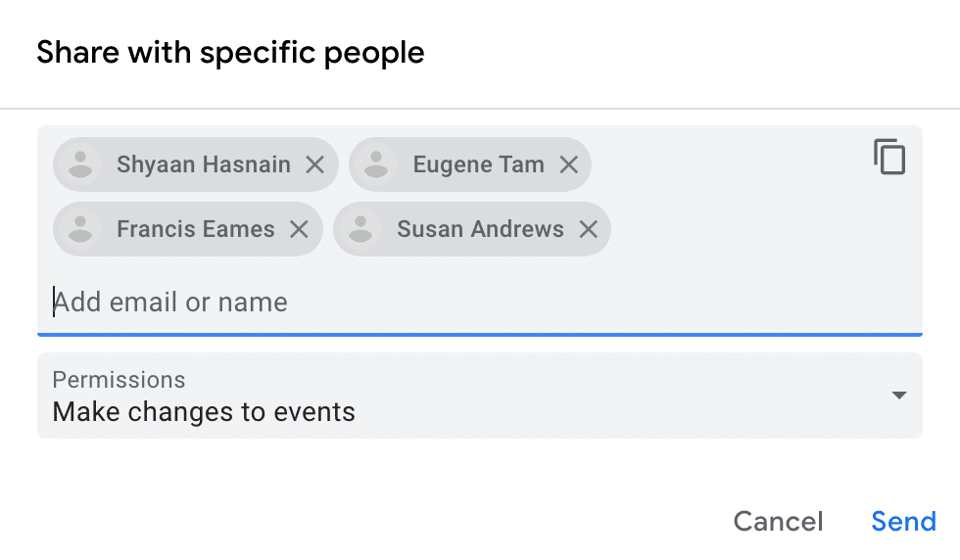The height and width of the screenshot is (560, 960).
Task: Select the Eugene Tam name chip
Action: pos(478,164)
